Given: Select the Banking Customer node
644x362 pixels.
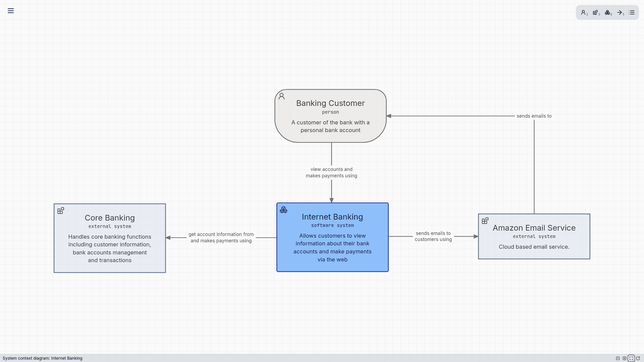Looking at the screenshot, I should pyautogui.click(x=330, y=116).
